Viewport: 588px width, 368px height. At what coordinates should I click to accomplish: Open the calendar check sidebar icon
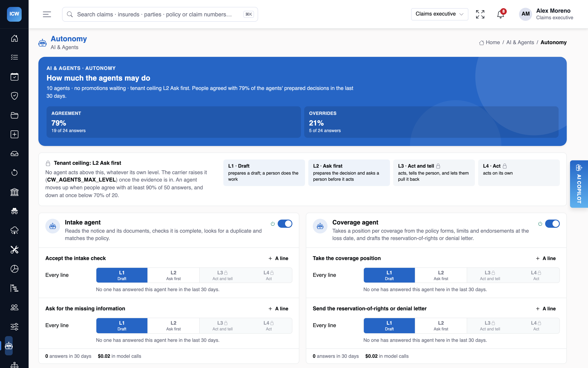[x=14, y=77]
